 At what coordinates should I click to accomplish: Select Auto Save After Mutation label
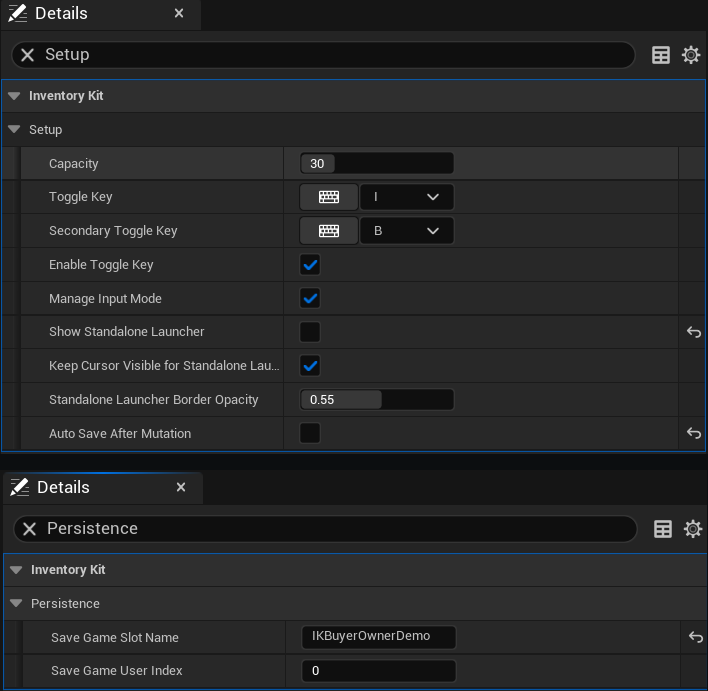pos(120,434)
